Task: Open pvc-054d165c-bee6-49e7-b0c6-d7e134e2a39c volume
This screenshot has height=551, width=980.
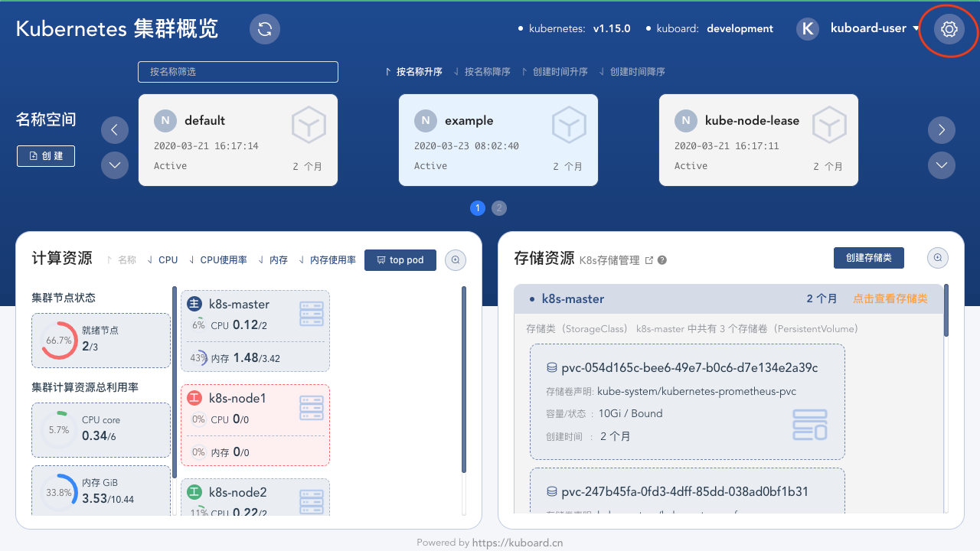Action: pyautogui.click(x=688, y=402)
